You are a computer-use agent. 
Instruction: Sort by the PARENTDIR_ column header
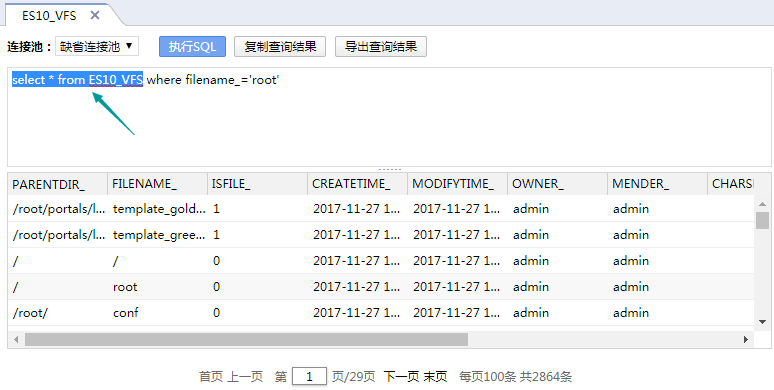click(x=57, y=184)
